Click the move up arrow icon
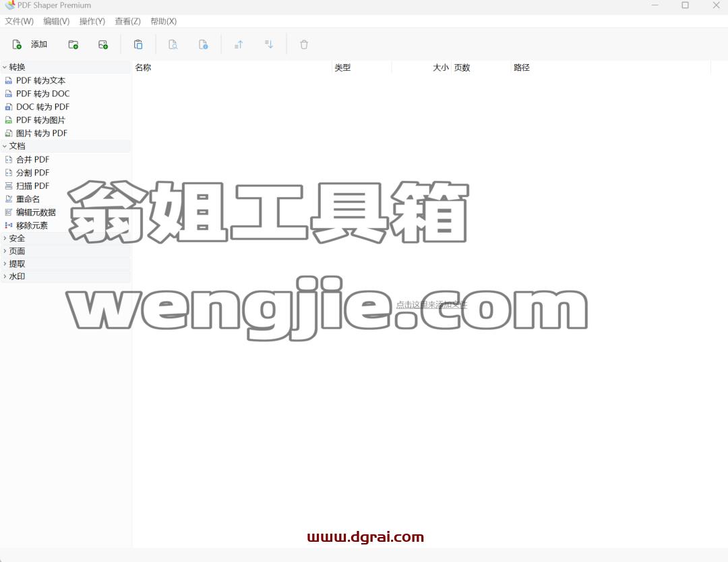728x562 pixels. 239,45
